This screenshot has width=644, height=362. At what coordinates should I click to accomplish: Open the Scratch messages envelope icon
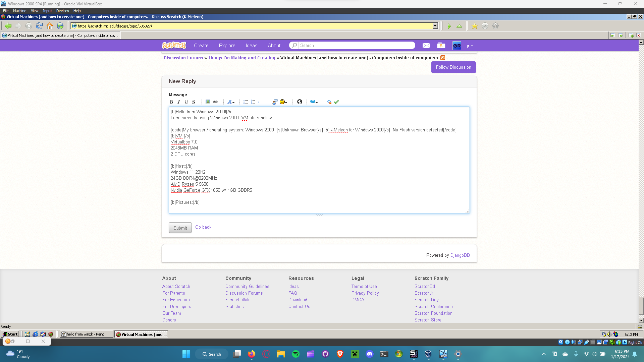point(426,46)
